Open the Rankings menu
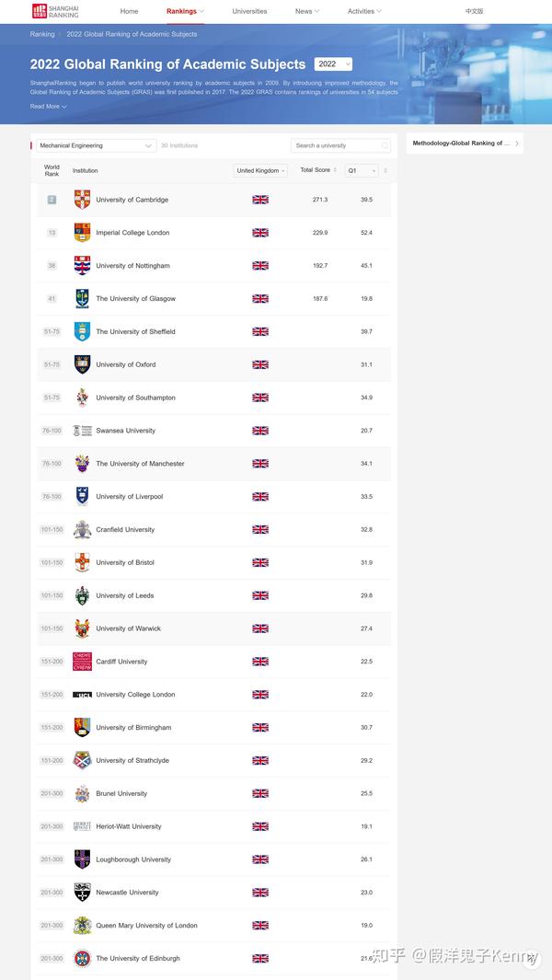 pyautogui.click(x=185, y=11)
